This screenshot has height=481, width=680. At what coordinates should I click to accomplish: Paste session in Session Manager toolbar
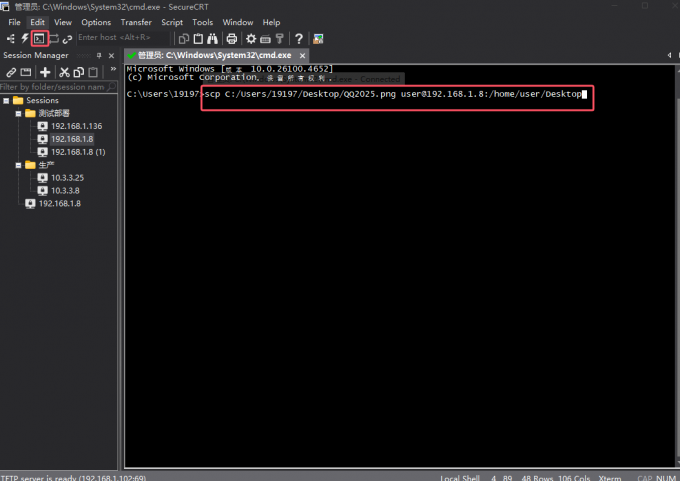(x=93, y=72)
